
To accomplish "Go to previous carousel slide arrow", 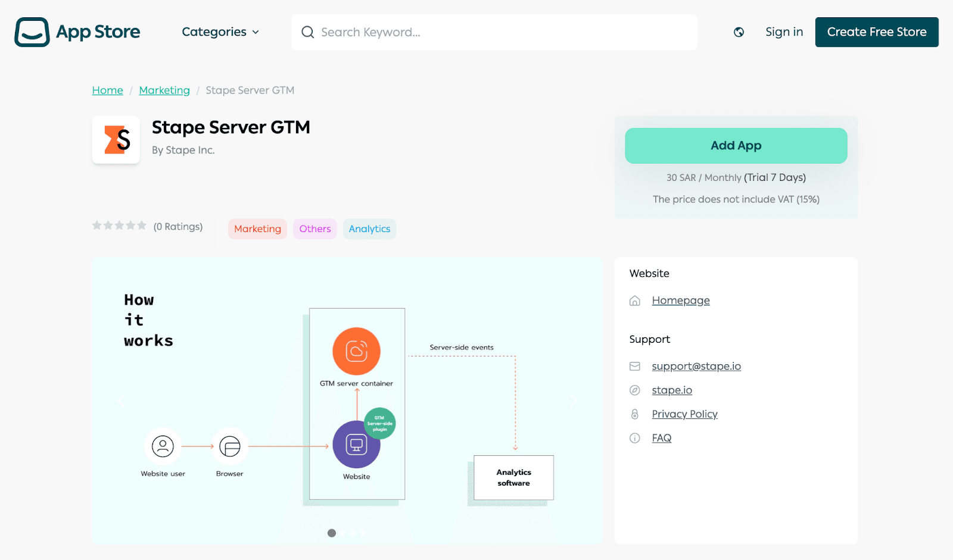I will pyautogui.click(x=121, y=401).
